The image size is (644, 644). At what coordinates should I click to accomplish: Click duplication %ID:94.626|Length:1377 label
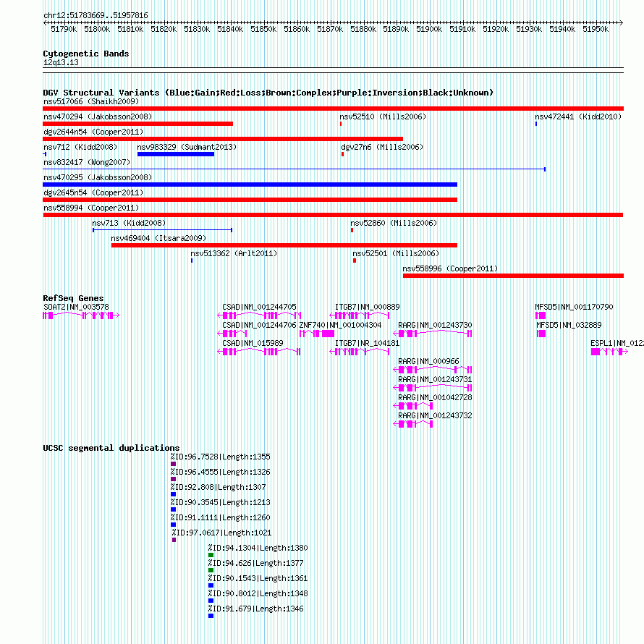[256, 563]
